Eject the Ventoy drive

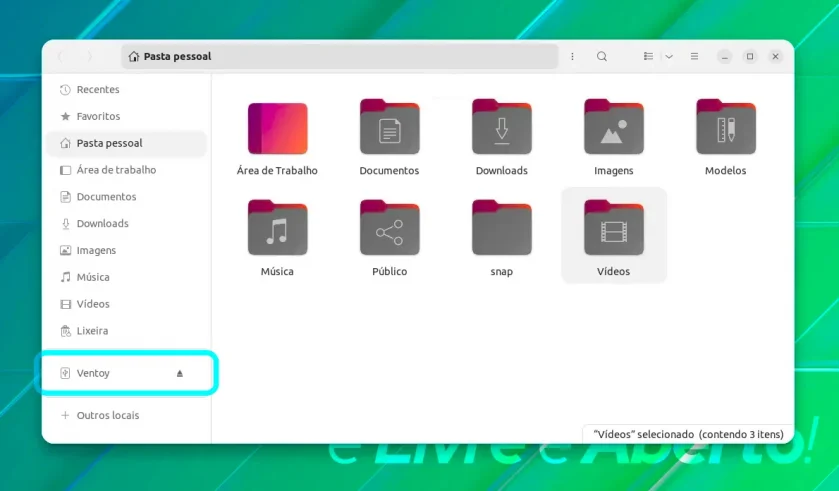tap(180, 373)
